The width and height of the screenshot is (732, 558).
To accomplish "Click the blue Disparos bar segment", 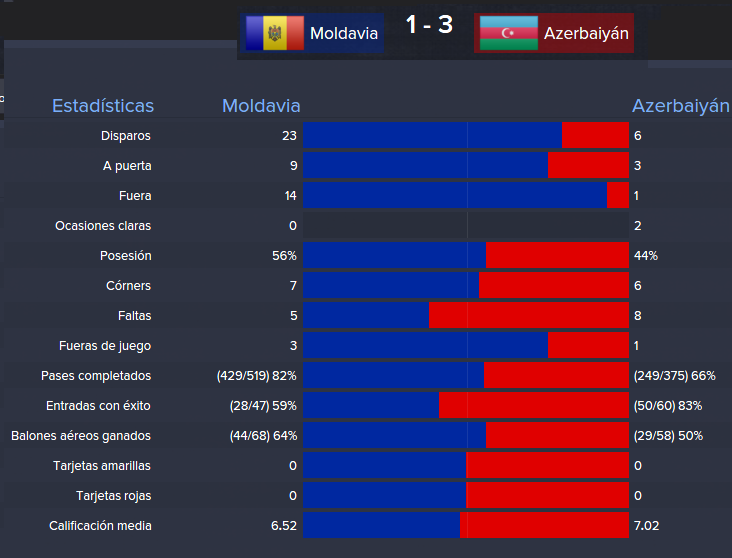I will tap(432, 136).
